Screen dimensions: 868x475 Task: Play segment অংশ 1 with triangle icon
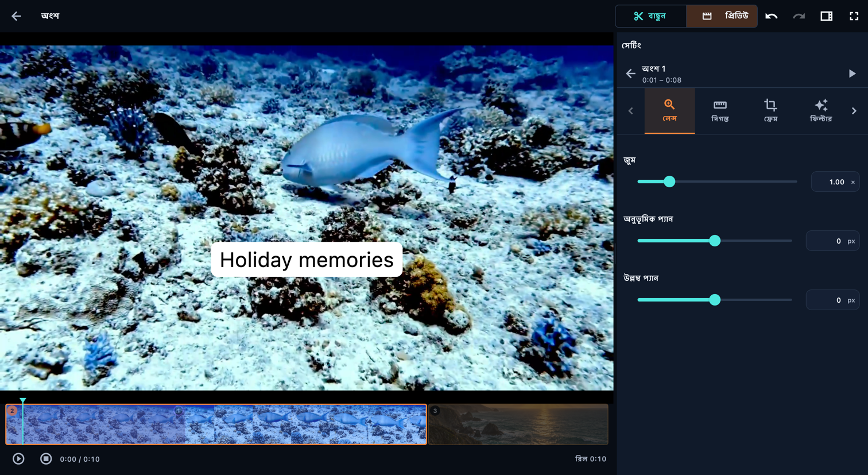(852, 74)
